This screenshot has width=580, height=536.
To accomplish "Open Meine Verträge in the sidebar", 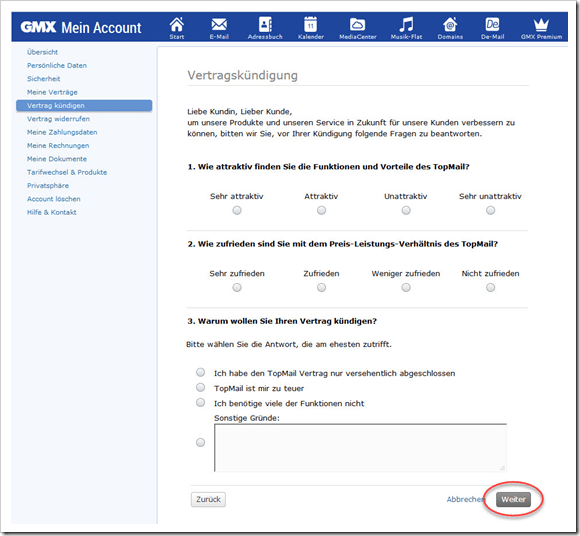I will tap(52, 92).
